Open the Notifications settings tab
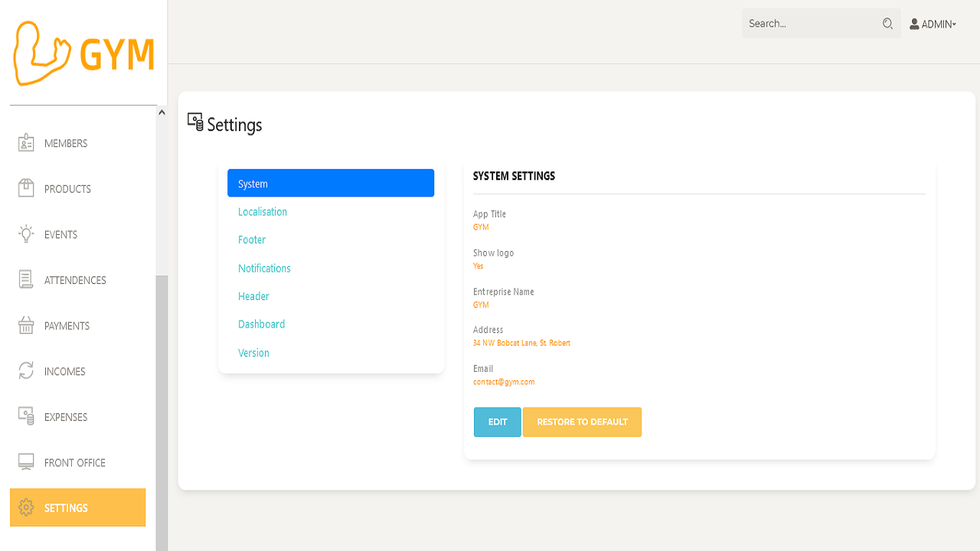The height and width of the screenshot is (551, 980). tap(264, 268)
